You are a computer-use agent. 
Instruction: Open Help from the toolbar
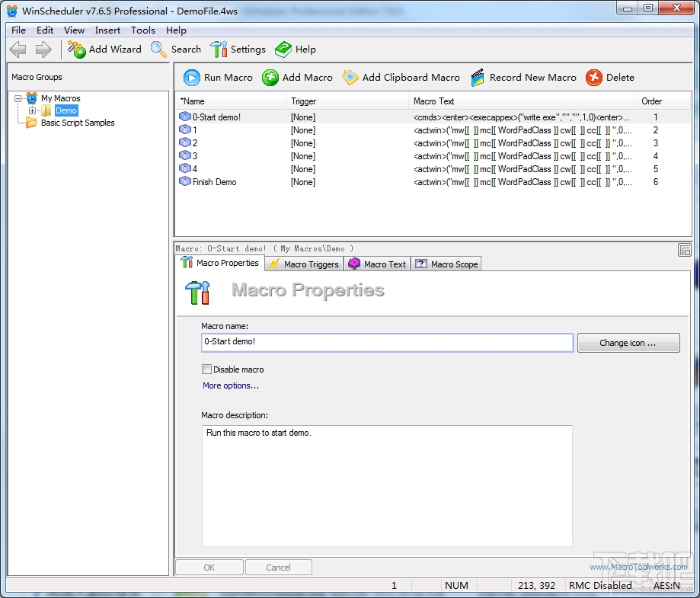[x=295, y=49]
